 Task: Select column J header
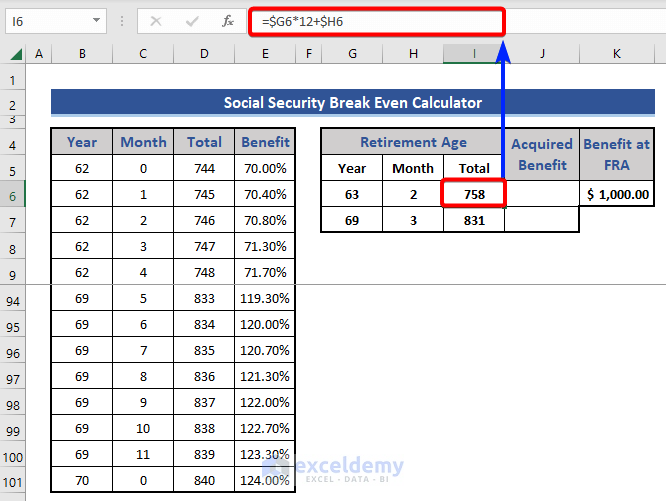[x=542, y=54]
